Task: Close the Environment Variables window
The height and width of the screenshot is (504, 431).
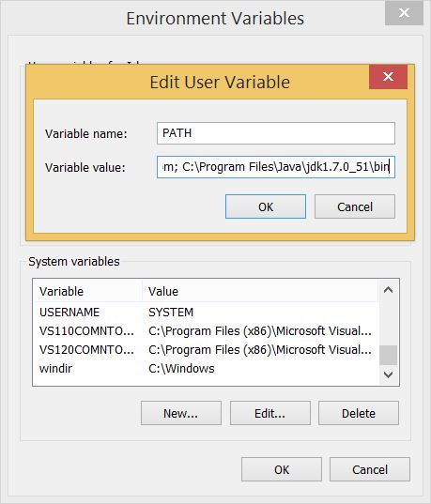Action: (404, 13)
